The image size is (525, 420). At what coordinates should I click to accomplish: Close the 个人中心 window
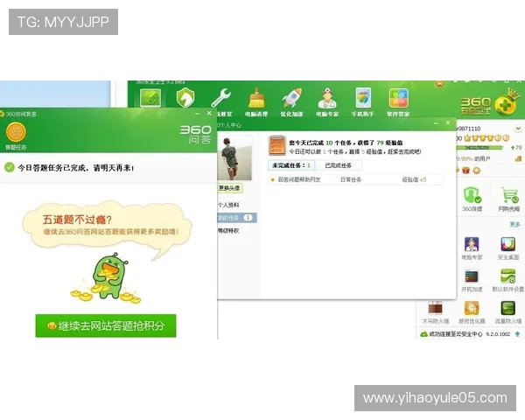pyautogui.click(x=448, y=122)
